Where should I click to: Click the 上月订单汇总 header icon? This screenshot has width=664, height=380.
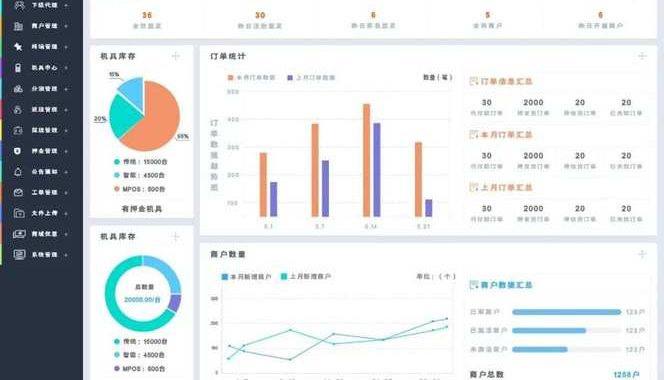point(473,187)
